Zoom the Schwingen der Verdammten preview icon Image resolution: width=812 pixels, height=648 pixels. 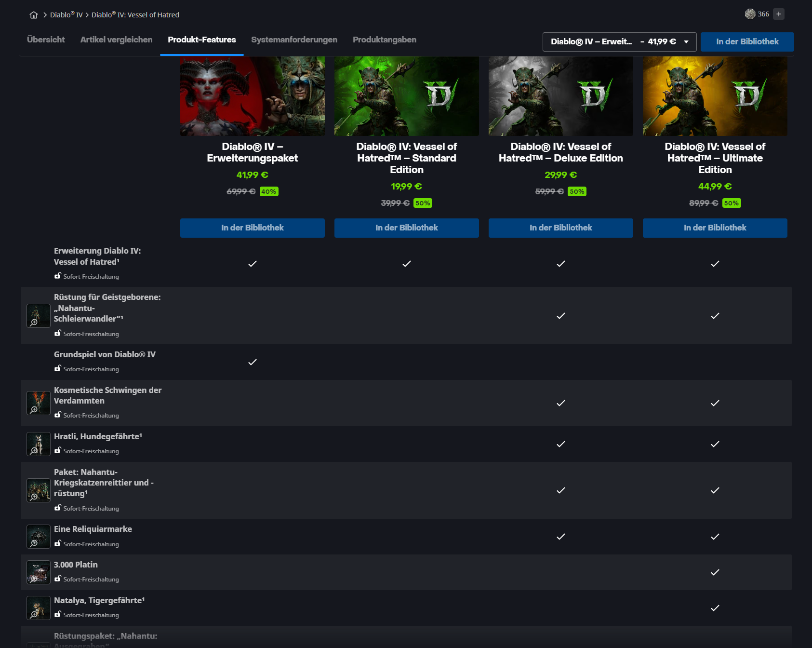[39, 403]
